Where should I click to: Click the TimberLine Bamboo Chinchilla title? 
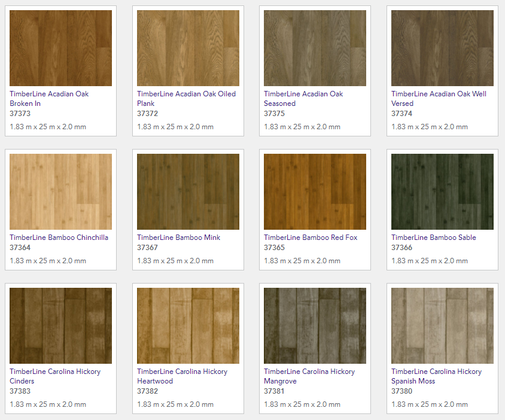(59, 238)
